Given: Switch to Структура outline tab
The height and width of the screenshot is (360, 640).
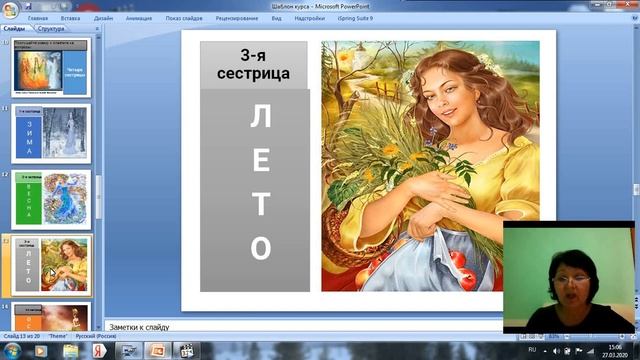Looking at the screenshot, I should pos(51,29).
